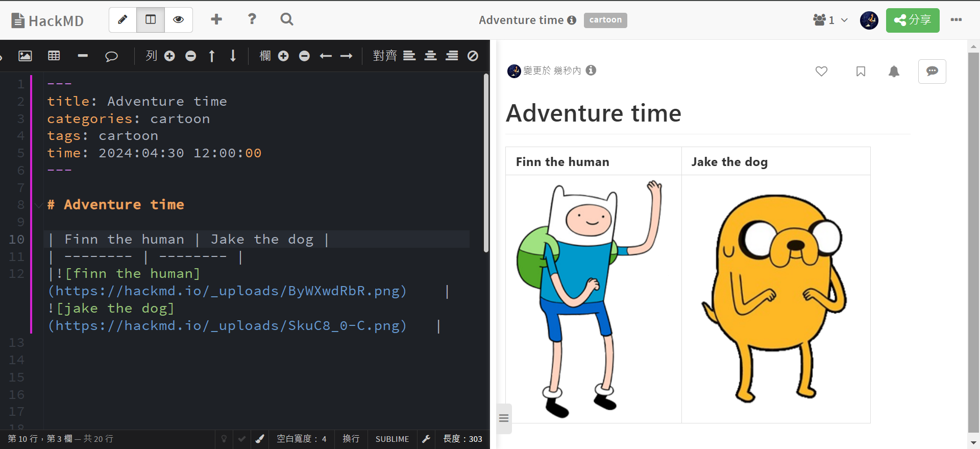
Task: Open the online users dropdown
Action: (x=830, y=20)
